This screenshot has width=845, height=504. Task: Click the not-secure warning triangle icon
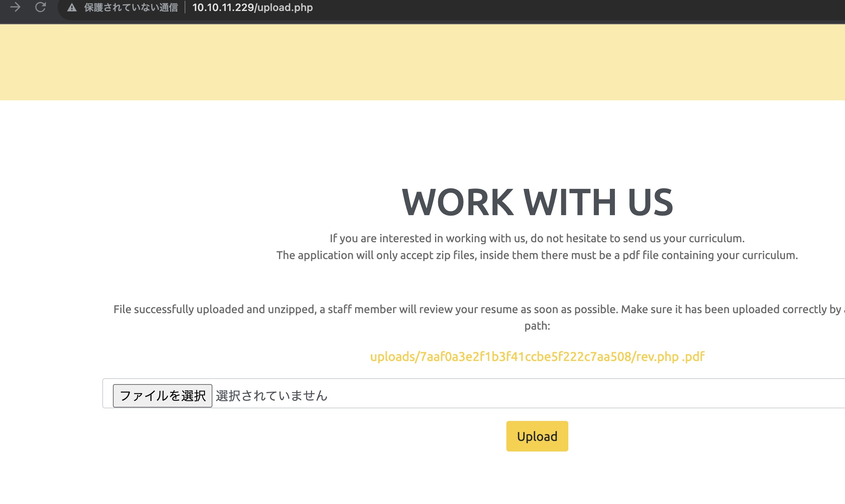[x=72, y=7]
